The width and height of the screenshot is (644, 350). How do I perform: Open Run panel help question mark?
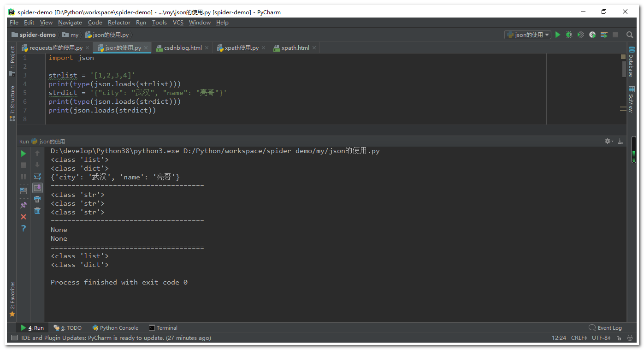click(x=24, y=228)
